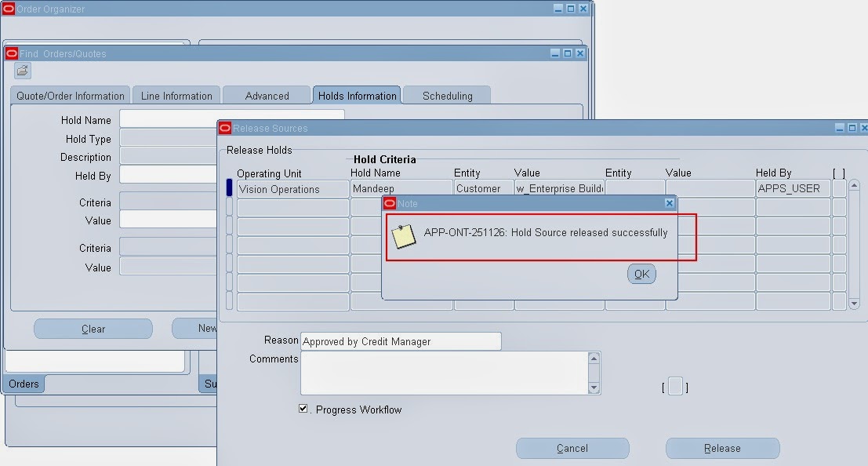Click the Release button
868x466 pixels.
pyautogui.click(x=721, y=448)
